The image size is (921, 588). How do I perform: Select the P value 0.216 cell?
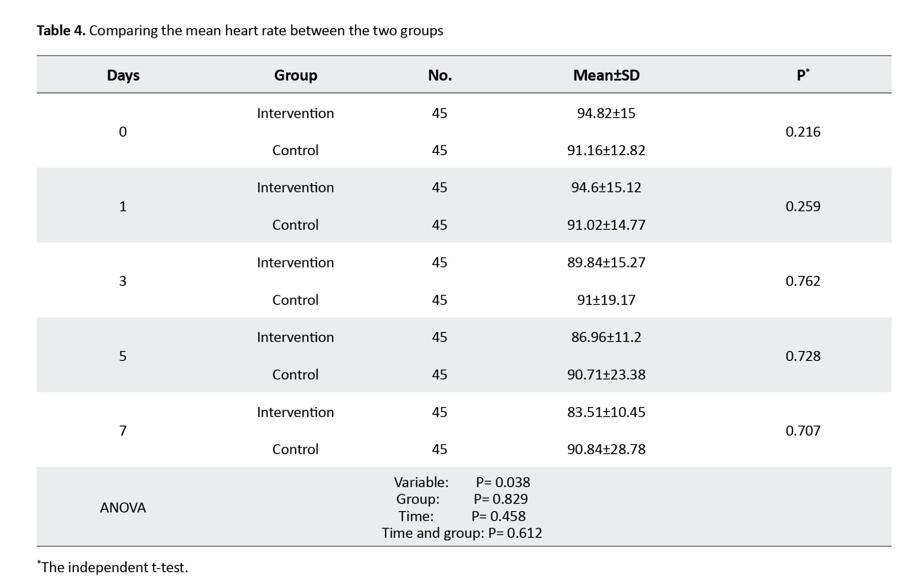coord(803,132)
